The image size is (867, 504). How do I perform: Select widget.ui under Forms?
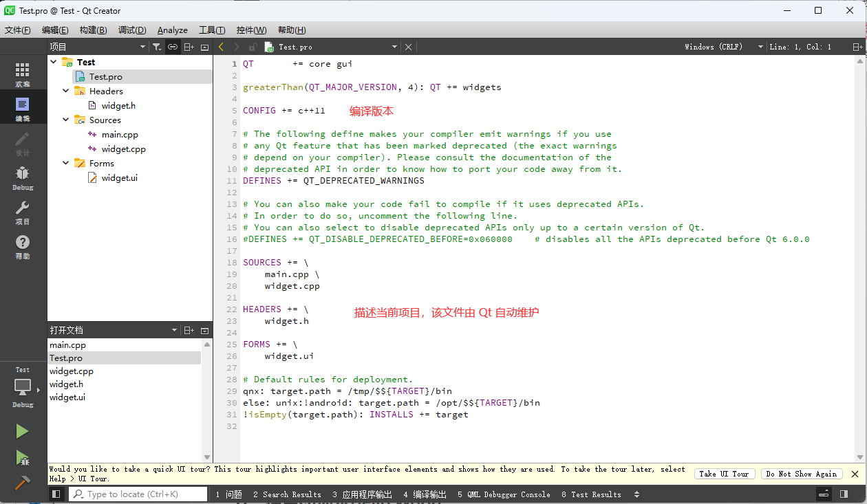pos(120,178)
